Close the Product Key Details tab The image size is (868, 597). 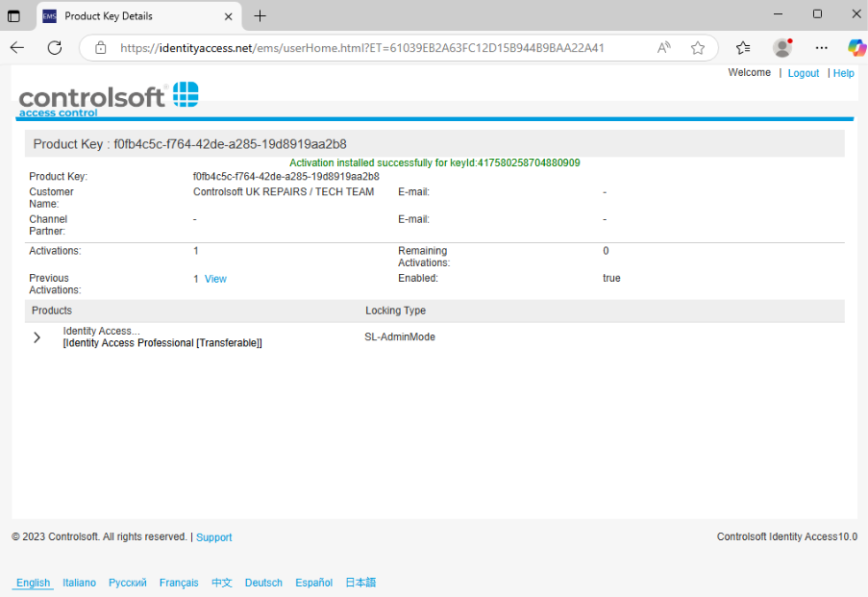pos(228,16)
